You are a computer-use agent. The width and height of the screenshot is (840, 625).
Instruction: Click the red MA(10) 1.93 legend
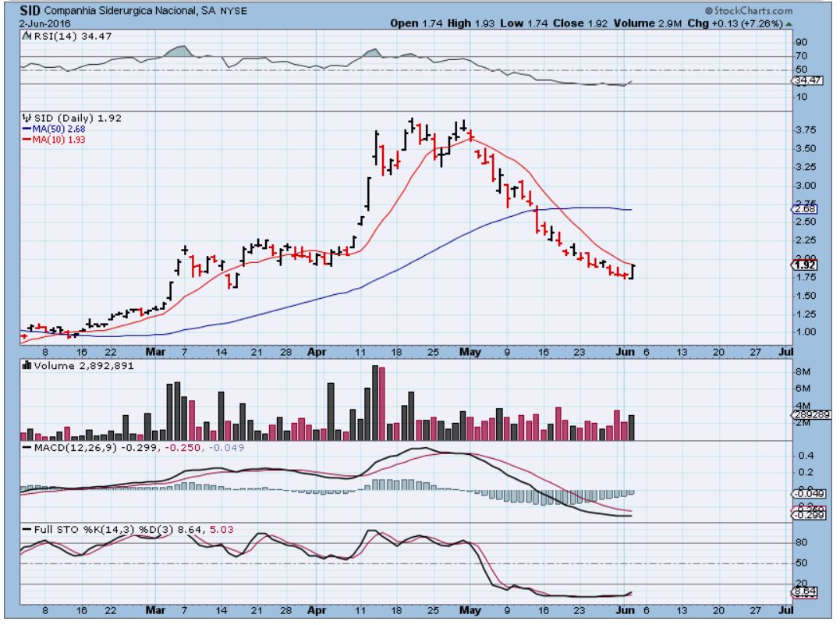[54, 140]
